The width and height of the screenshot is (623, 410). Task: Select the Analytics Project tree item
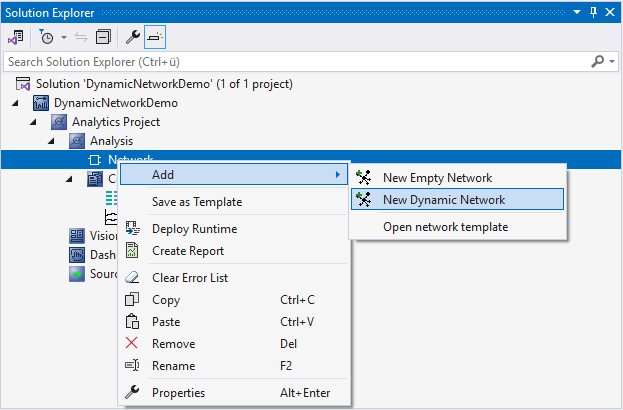(x=116, y=122)
